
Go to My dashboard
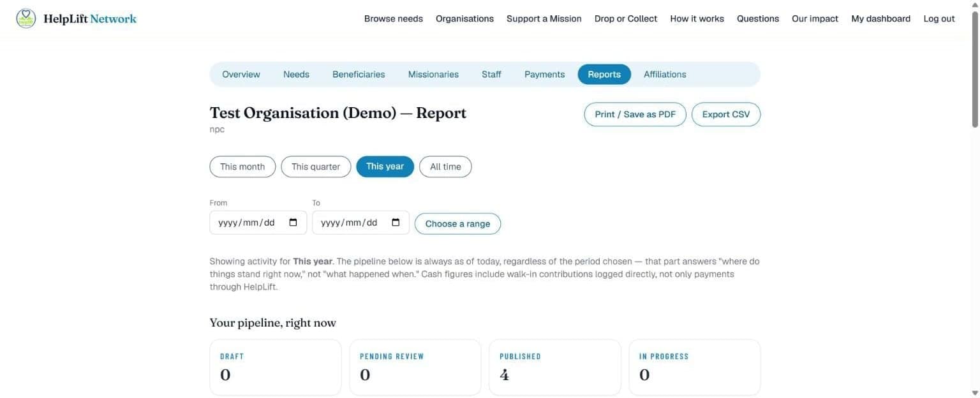[880, 18]
